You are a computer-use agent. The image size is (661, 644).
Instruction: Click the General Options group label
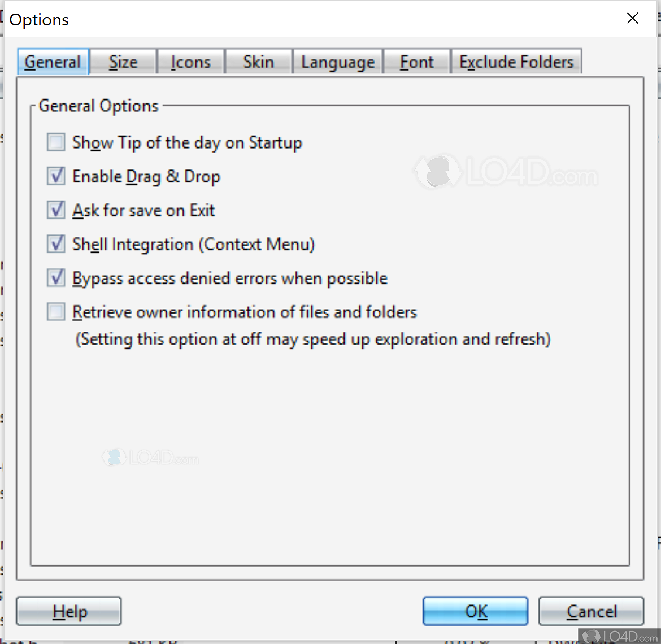pos(98,106)
